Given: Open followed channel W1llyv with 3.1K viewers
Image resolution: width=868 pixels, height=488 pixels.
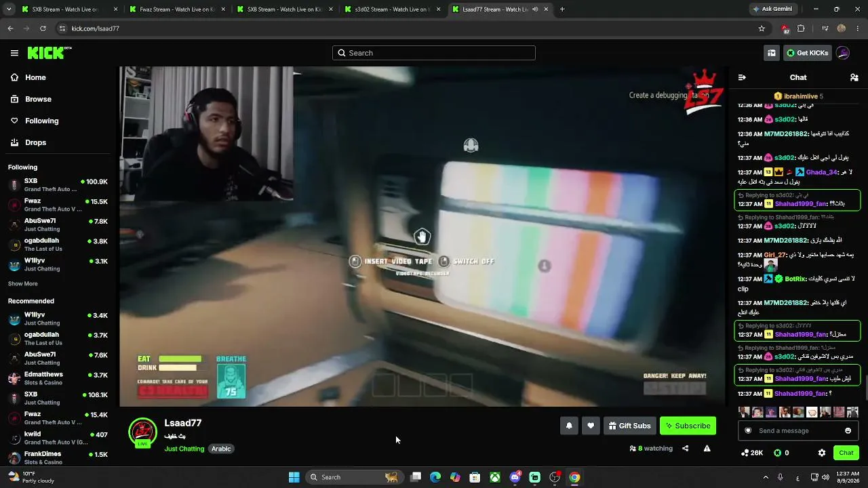Looking at the screenshot, I should pyautogui.click(x=58, y=264).
